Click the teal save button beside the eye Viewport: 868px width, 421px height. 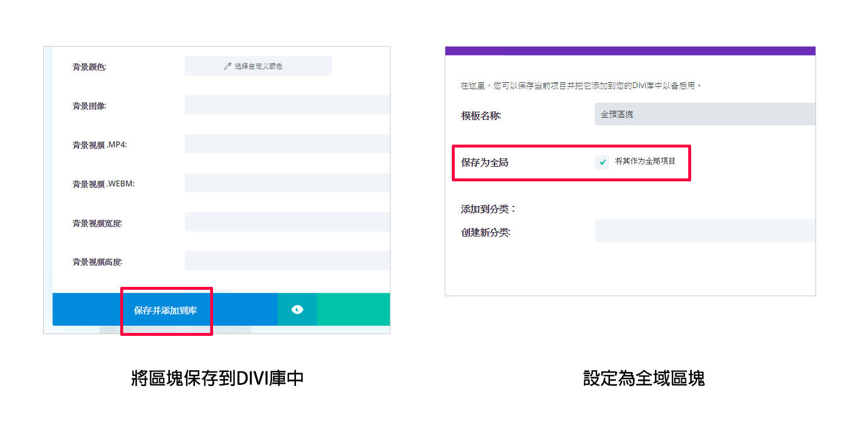pos(353,310)
